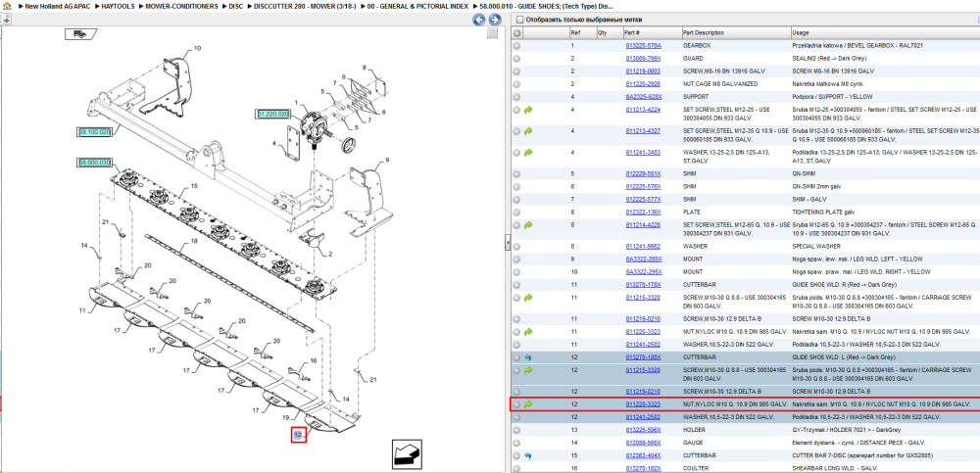The height and width of the screenshot is (473, 980).
Task: Navigate to next figure with forward arrow
Action: click(x=494, y=20)
